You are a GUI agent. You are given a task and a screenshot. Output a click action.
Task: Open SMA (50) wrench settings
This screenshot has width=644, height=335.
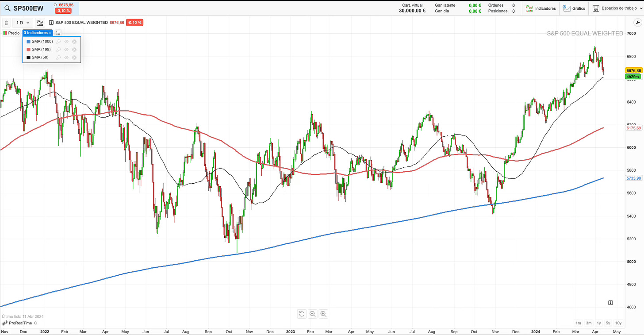pyautogui.click(x=58, y=58)
